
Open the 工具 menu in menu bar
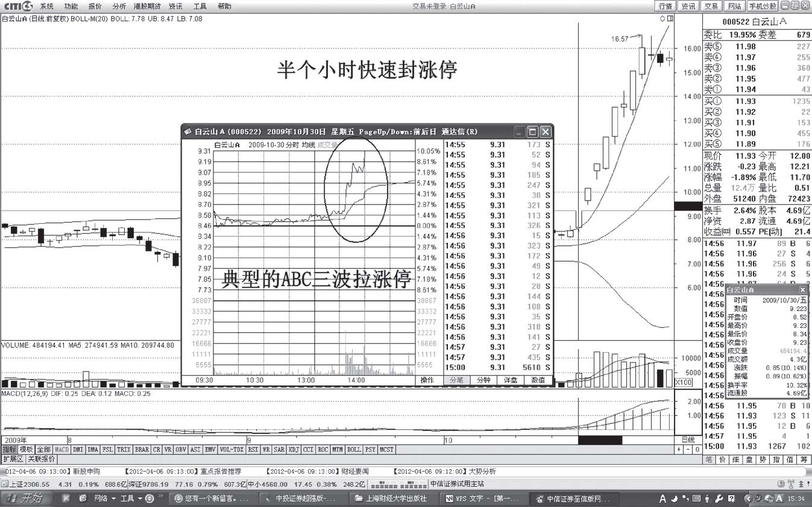200,6
